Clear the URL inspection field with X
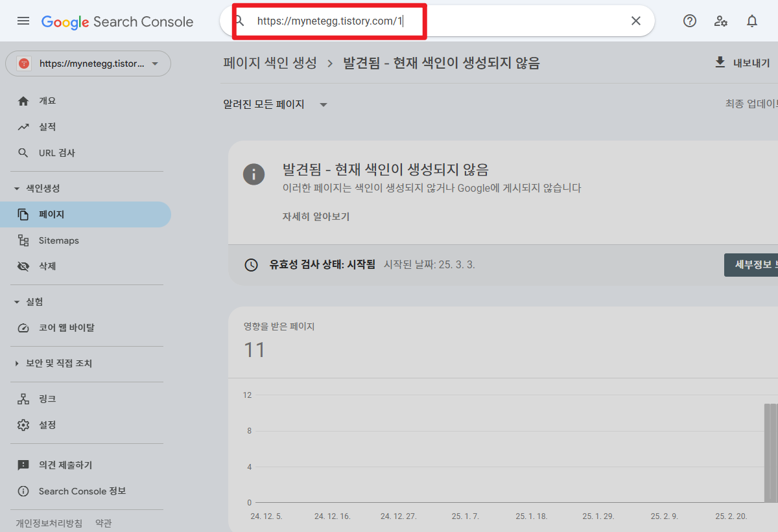 tap(636, 21)
